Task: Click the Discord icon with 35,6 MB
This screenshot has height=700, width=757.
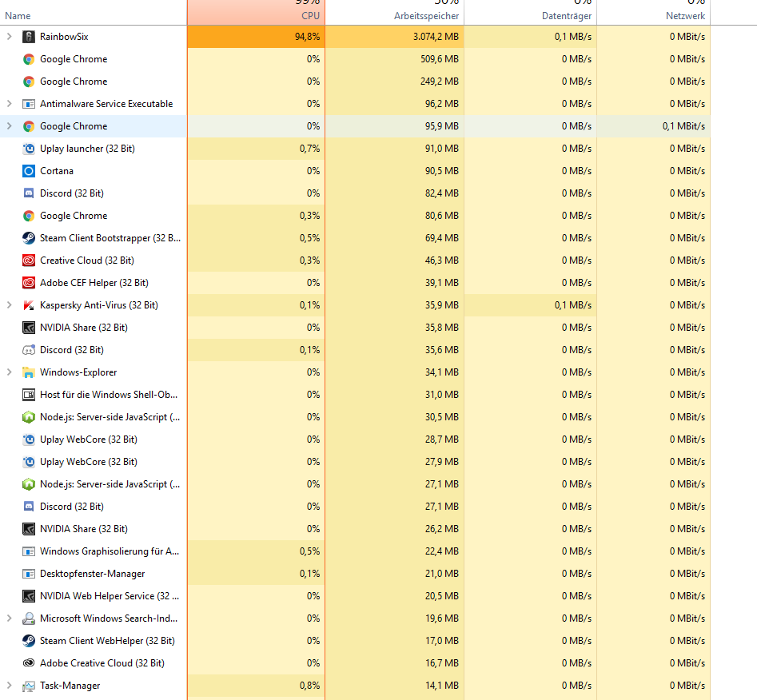Action: tap(29, 350)
